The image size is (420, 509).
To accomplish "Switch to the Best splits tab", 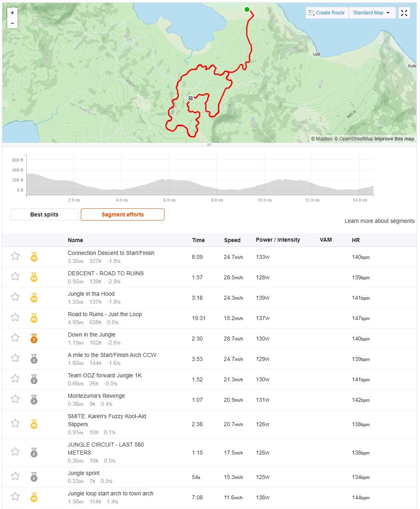I will [44, 214].
